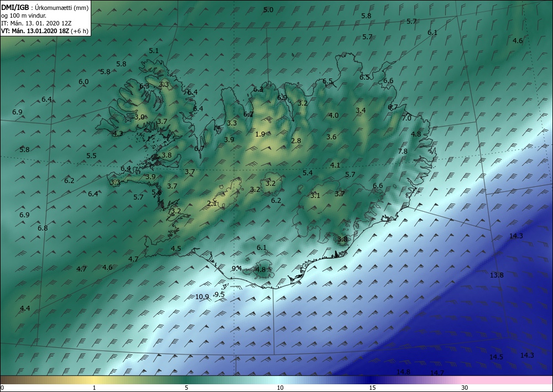Click the map value '4.5'
553x392 pixels.
[x=176, y=249]
